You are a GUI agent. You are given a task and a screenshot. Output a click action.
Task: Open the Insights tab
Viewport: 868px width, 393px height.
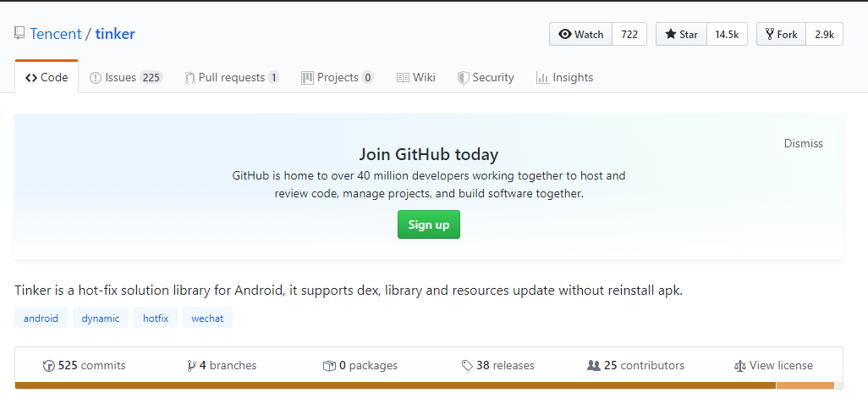[x=564, y=78]
